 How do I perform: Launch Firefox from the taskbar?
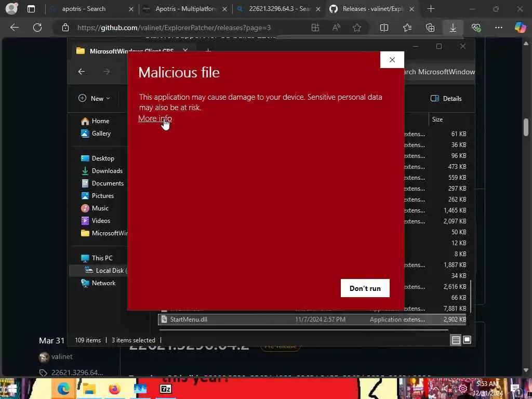(x=115, y=389)
